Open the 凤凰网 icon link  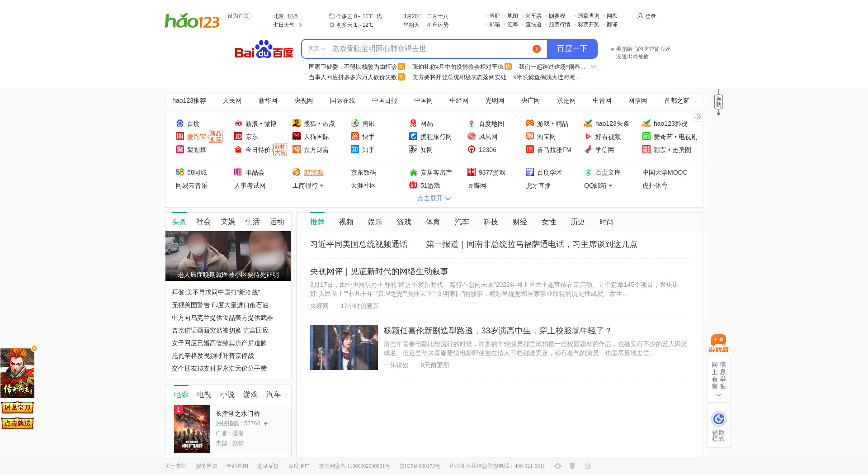point(472,136)
